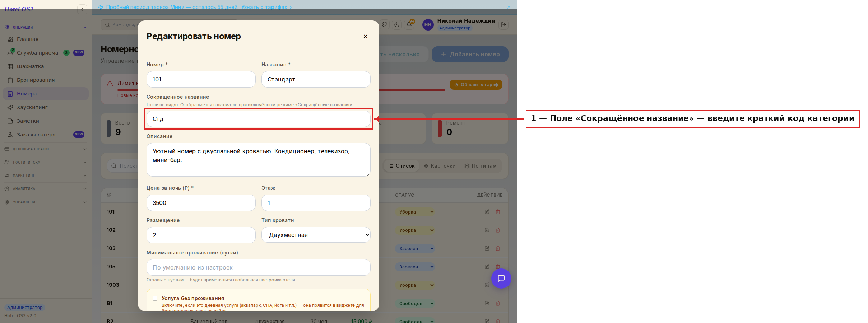The image size is (868, 323).
Task: Edit room 102 with pencil icon
Action: 487,230
